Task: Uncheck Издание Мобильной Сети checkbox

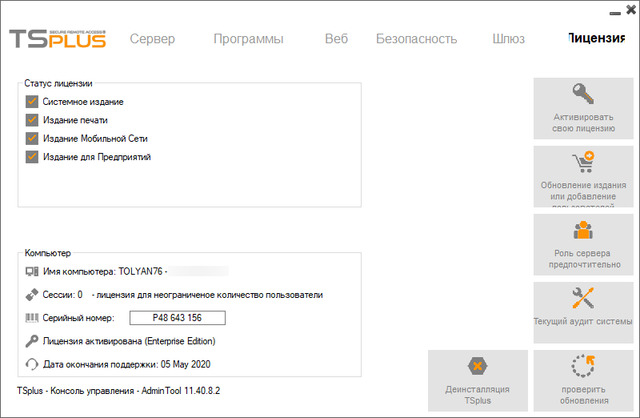Action: pyautogui.click(x=30, y=138)
